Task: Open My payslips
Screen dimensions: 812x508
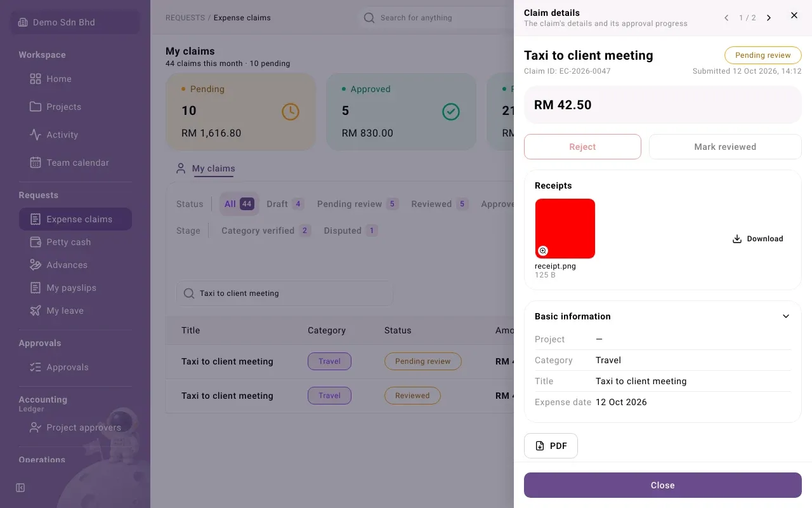Action: (75, 288)
